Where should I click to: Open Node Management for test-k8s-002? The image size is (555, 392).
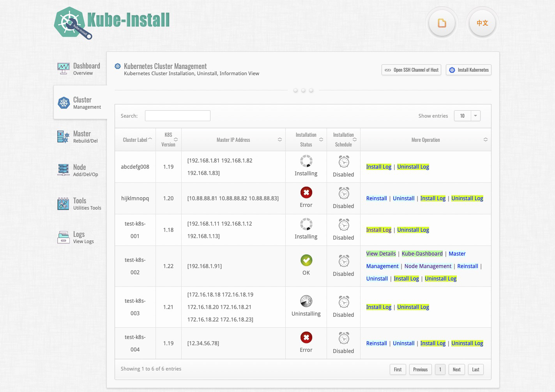(428, 266)
